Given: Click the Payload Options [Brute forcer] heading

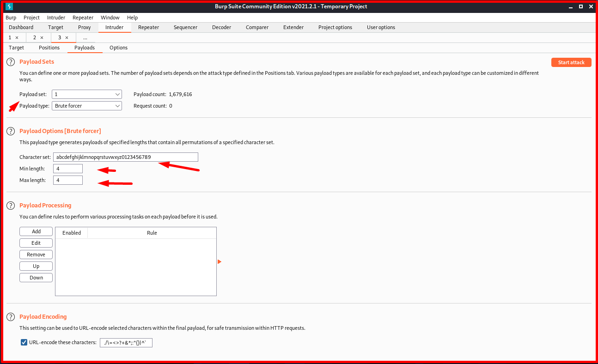Looking at the screenshot, I should pos(60,131).
